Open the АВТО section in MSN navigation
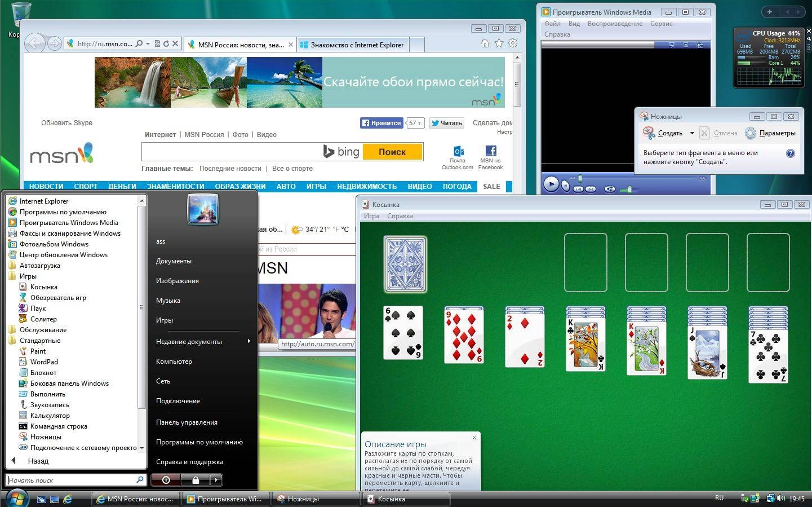 (x=286, y=186)
